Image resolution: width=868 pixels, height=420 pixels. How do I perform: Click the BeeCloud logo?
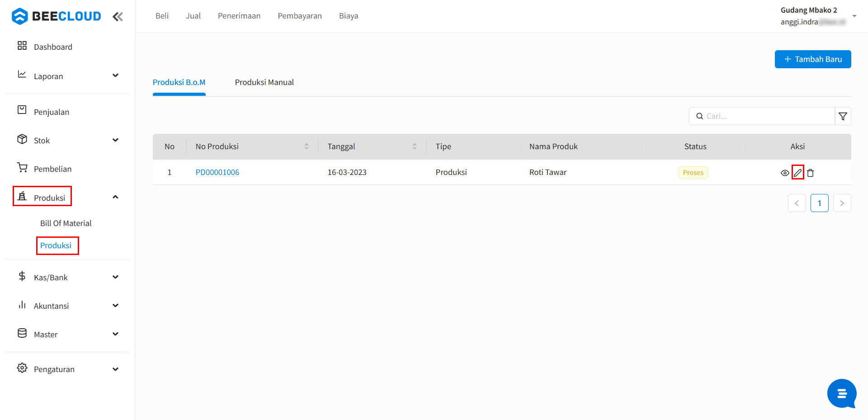point(57,16)
